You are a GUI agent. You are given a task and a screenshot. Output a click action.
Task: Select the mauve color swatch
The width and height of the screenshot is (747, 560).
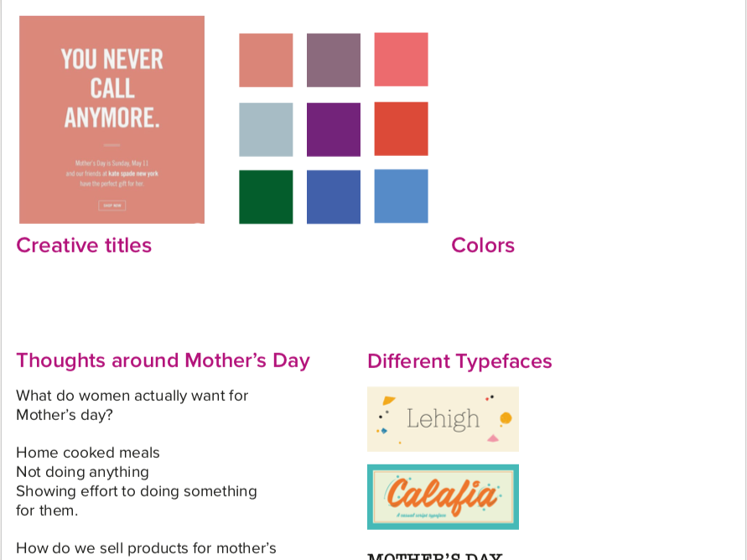tap(334, 60)
